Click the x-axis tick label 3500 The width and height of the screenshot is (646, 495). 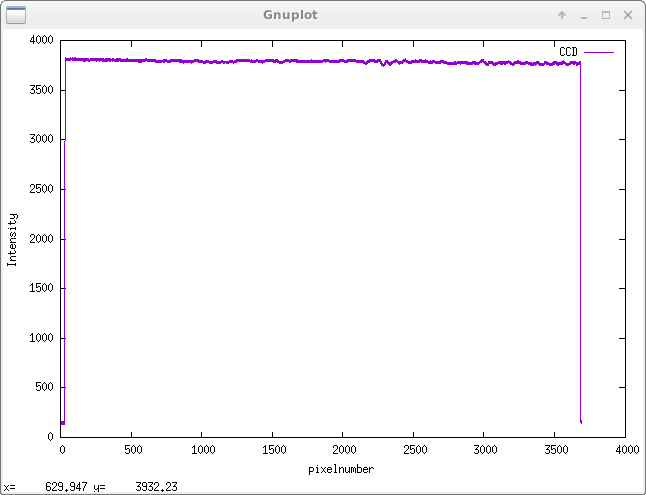click(x=556, y=450)
